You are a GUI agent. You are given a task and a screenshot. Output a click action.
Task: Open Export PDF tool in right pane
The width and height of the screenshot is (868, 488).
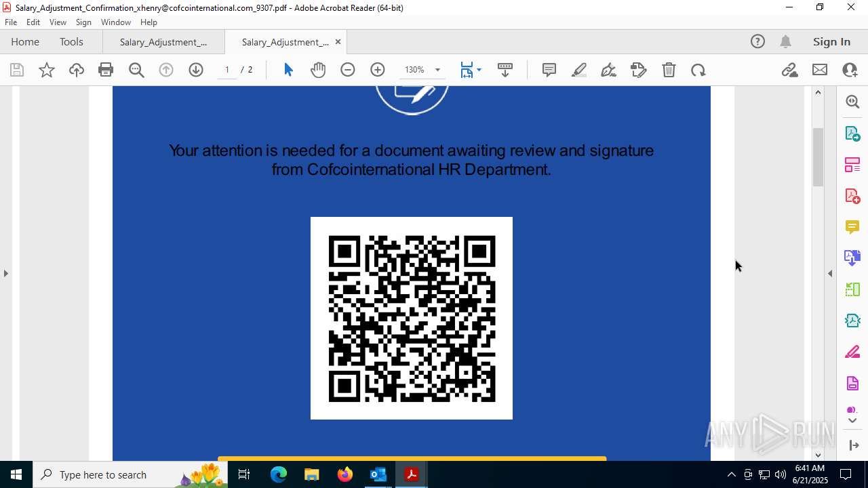click(852, 133)
